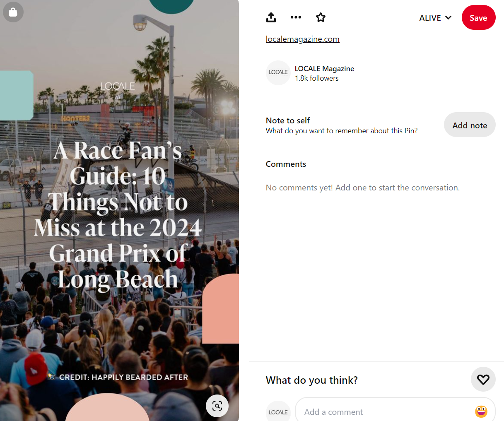Click LOCALE Magazine profile avatar

coord(278,73)
